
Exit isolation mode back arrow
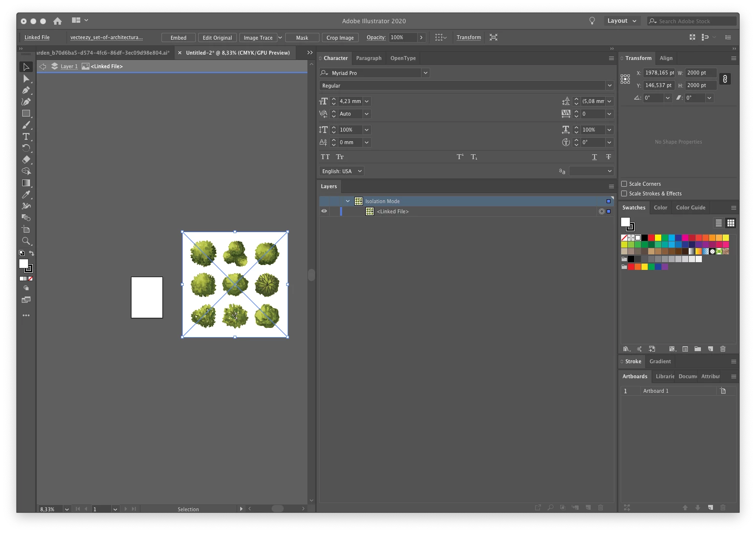click(43, 66)
